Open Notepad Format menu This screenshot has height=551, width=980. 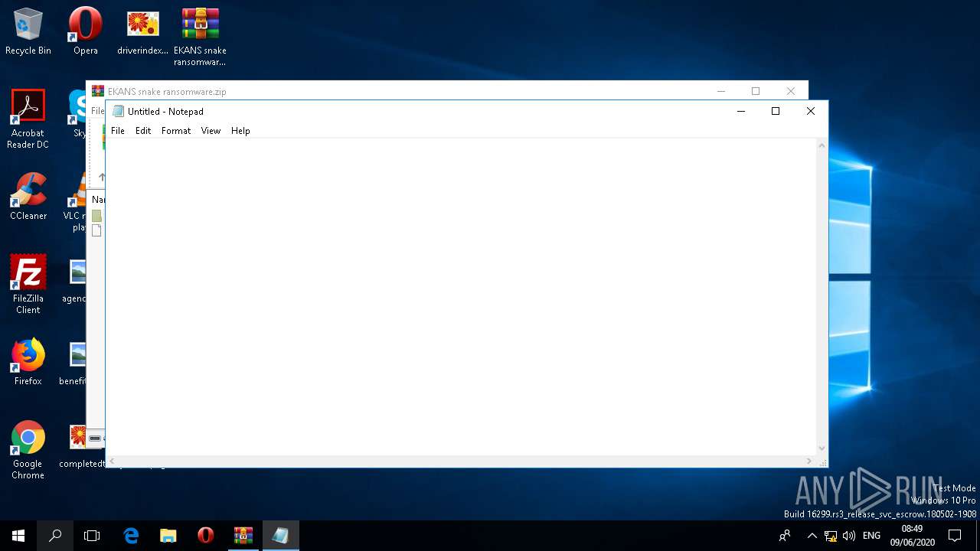point(176,131)
